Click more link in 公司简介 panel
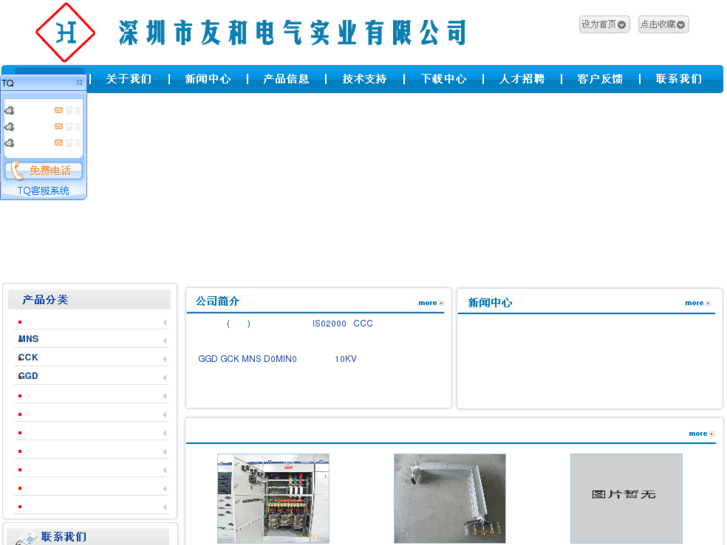Image resolution: width=727 pixels, height=545 pixels. click(x=431, y=303)
